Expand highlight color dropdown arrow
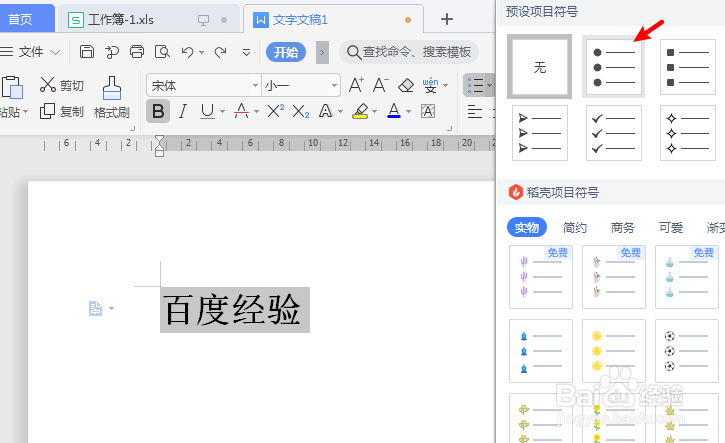 click(x=375, y=111)
